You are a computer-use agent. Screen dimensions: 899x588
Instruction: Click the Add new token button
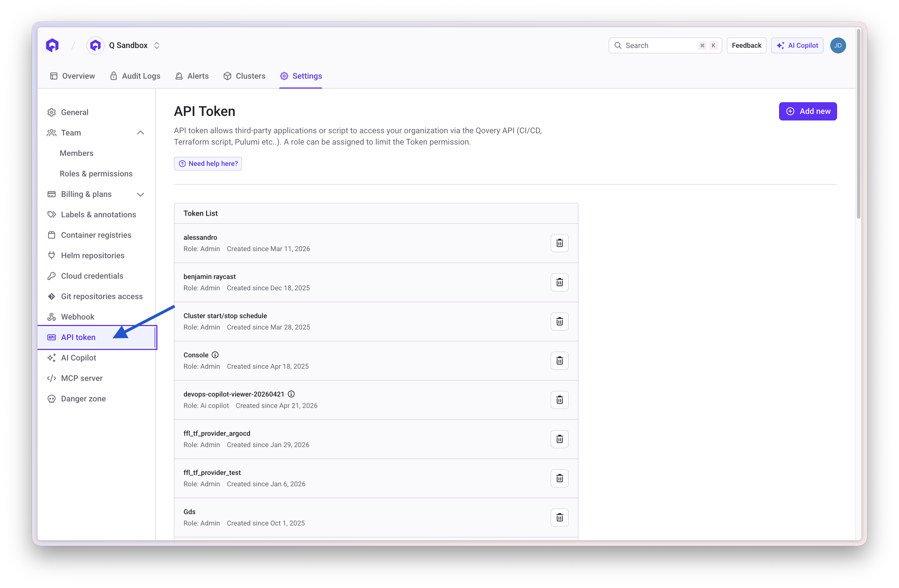808,111
